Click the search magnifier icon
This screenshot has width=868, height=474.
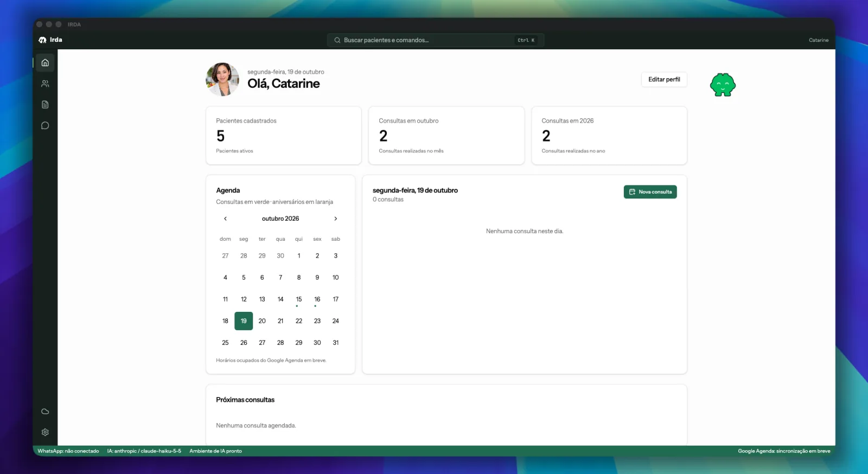tap(337, 40)
